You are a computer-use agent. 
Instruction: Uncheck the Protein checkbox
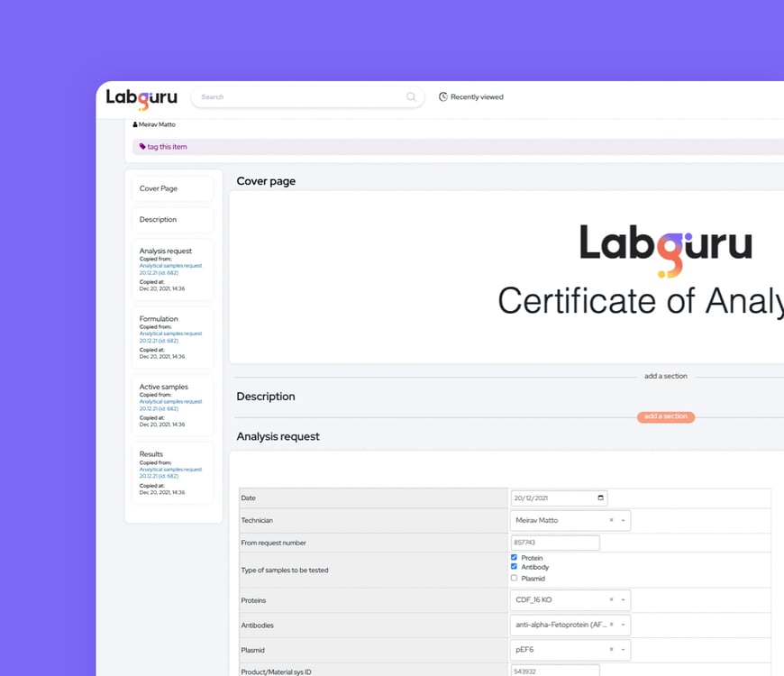[515, 558]
